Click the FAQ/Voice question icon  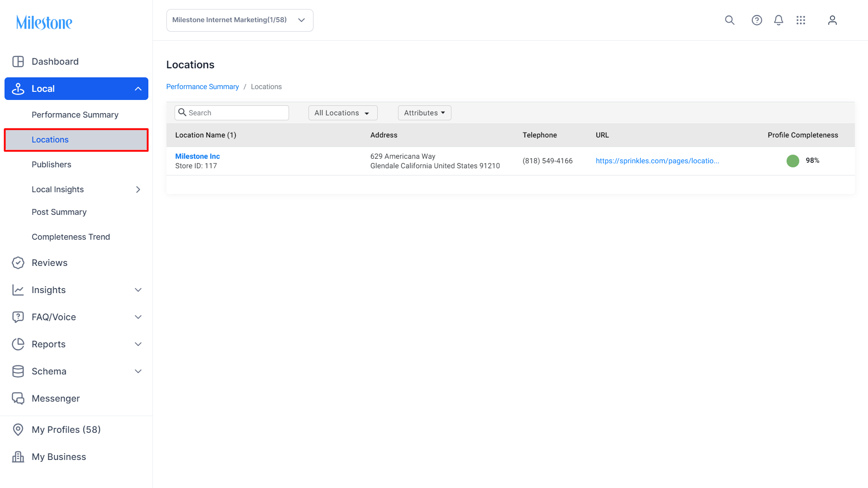tap(18, 317)
